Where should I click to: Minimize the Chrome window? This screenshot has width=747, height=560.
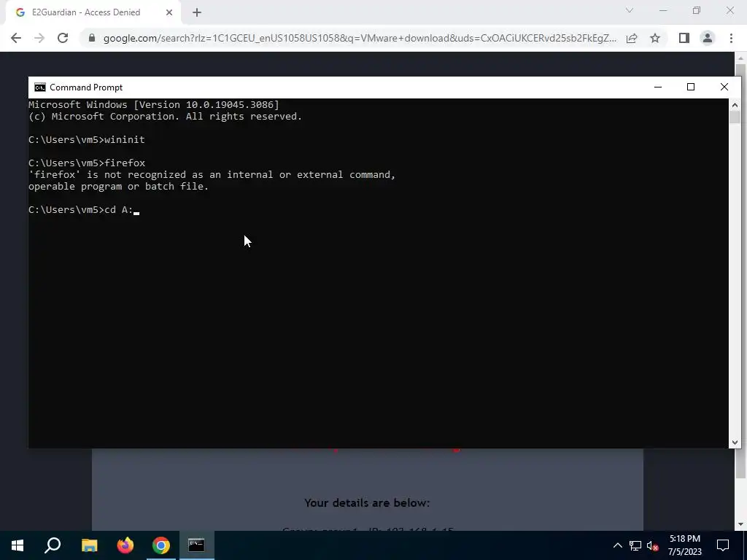point(663,10)
